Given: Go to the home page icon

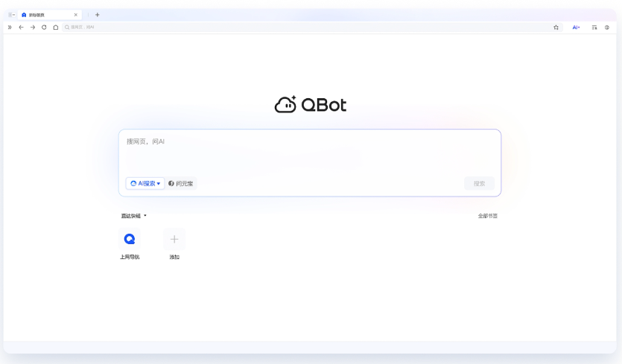Looking at the screenshot, I should [x=56, y=27].
